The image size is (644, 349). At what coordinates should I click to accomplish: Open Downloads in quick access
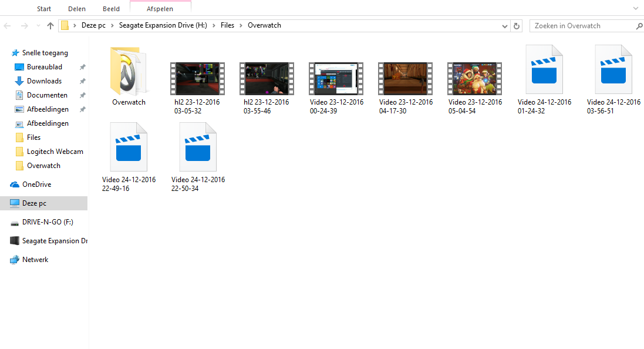45,81
